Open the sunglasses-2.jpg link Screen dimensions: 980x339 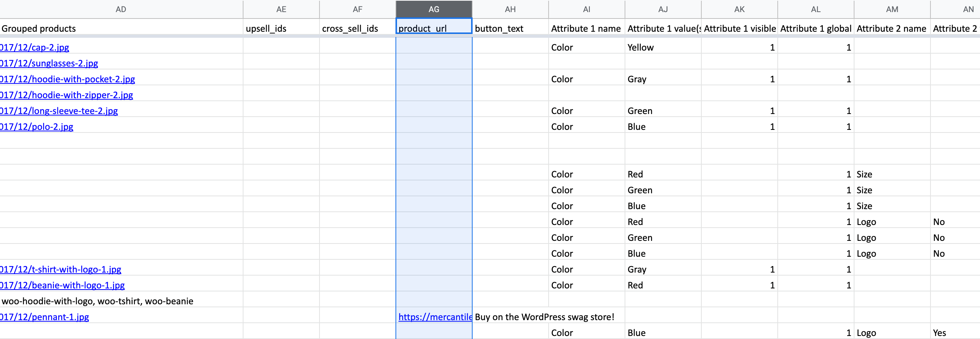click(50, 63)
